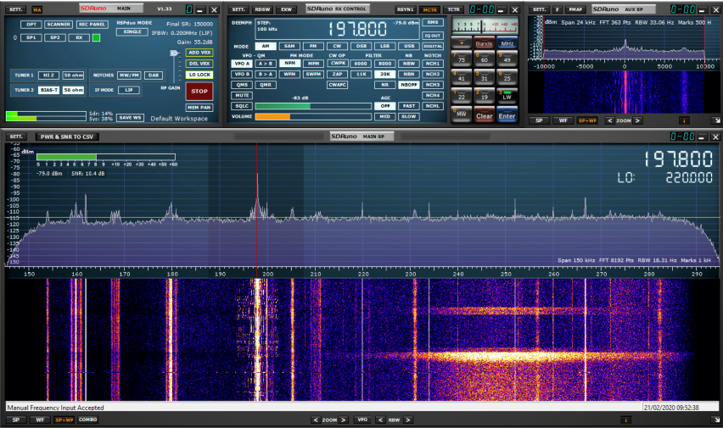
Task: Toggle the SQLC squelch button
Action: (x=242, y=106)
